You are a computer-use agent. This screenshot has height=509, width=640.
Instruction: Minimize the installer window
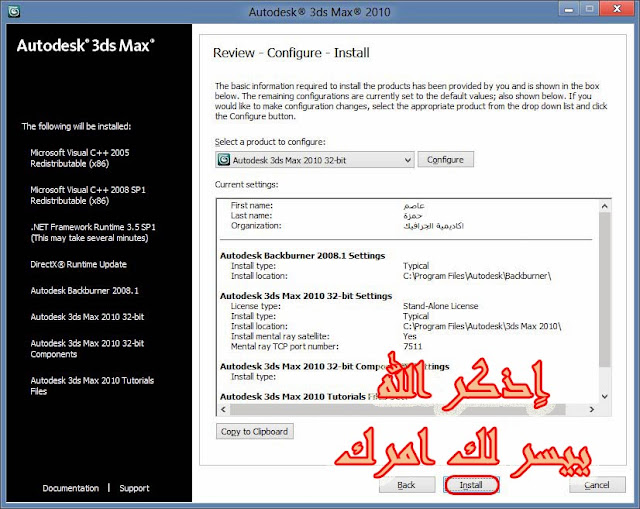click(569, 9)
